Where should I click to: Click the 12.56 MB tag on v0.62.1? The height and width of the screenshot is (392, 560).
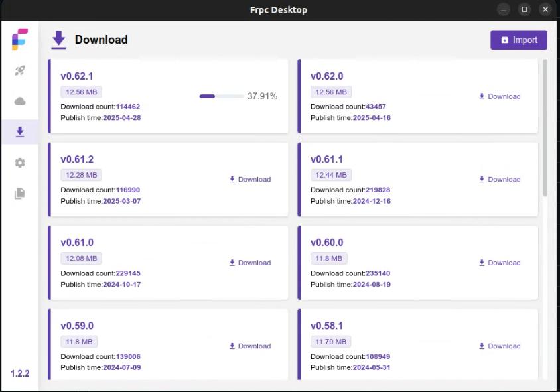pyautogui.click(x=82, y=92)
